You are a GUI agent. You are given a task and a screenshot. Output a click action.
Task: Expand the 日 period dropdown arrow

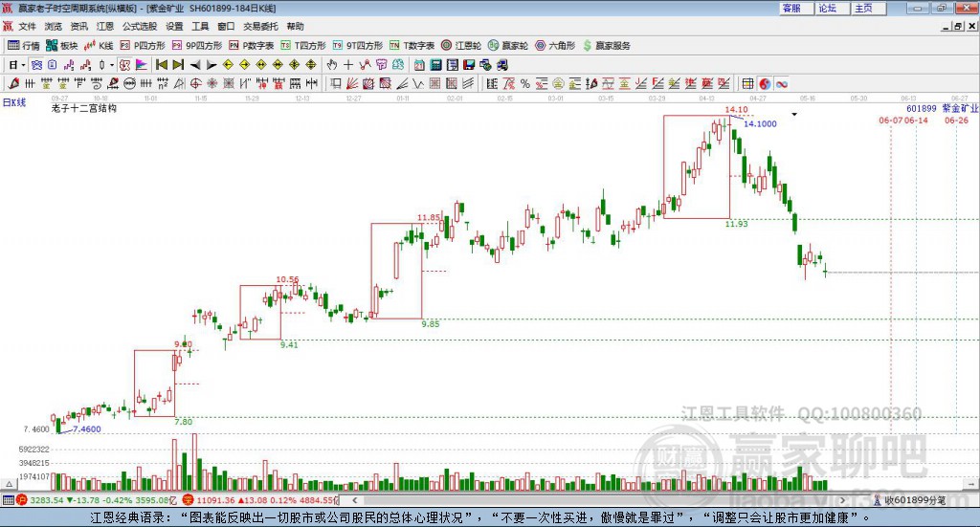click(x=23, y=65)
